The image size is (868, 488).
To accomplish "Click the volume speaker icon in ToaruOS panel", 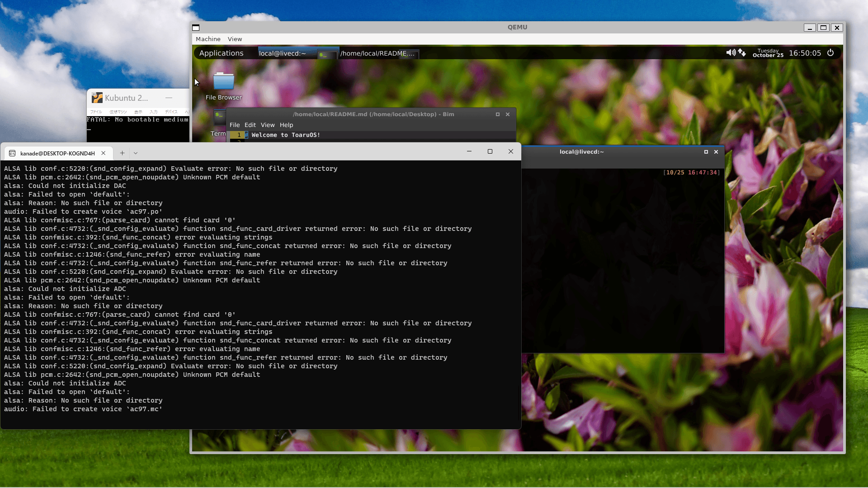I will [730, 53].
